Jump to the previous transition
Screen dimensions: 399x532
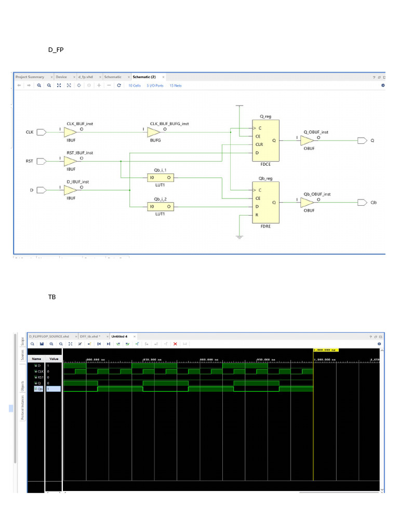click(x=118, y=344)
